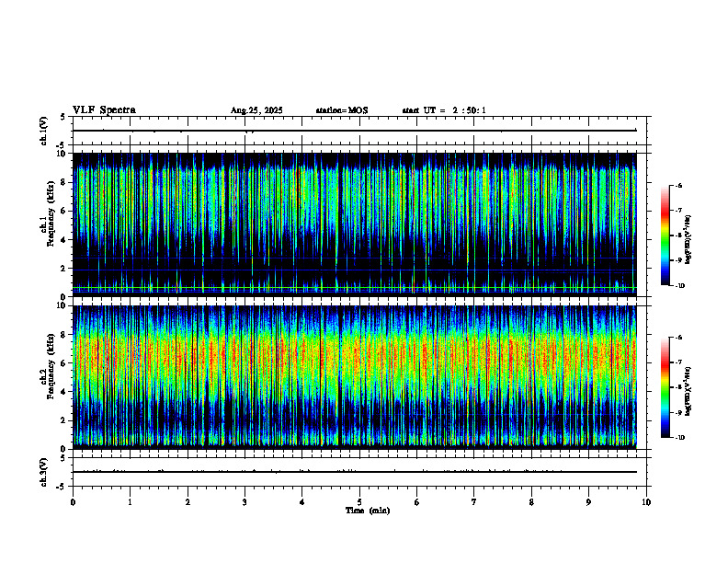Click the "station=MOS" header label

pos(342,110)
